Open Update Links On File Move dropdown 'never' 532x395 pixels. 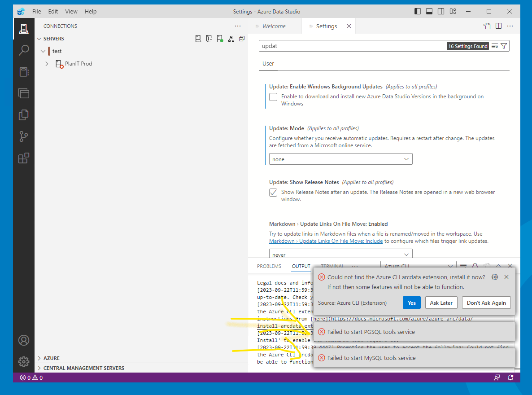340,254
